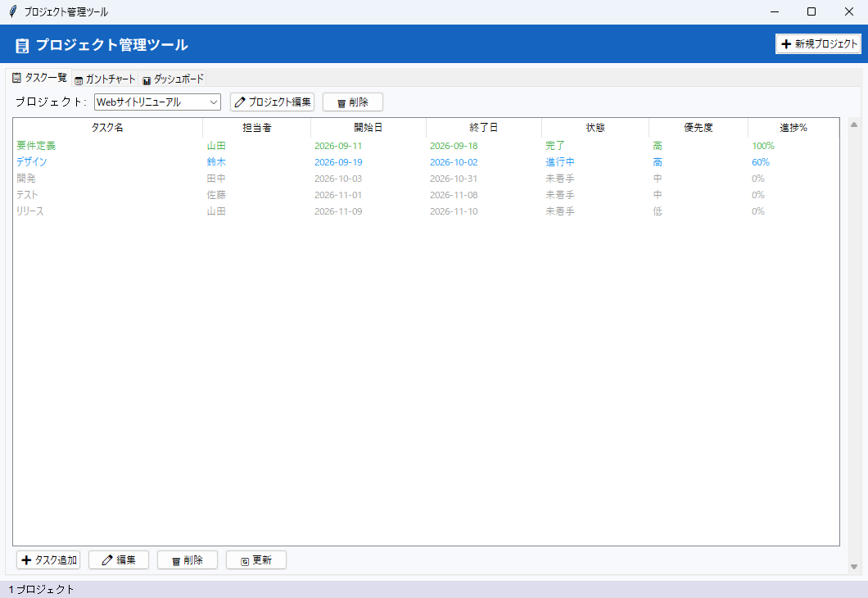Click the plus icon on タスク追加
Image resolution: width=868 pixels, height=598 pixels.
[x=26, y=560]
